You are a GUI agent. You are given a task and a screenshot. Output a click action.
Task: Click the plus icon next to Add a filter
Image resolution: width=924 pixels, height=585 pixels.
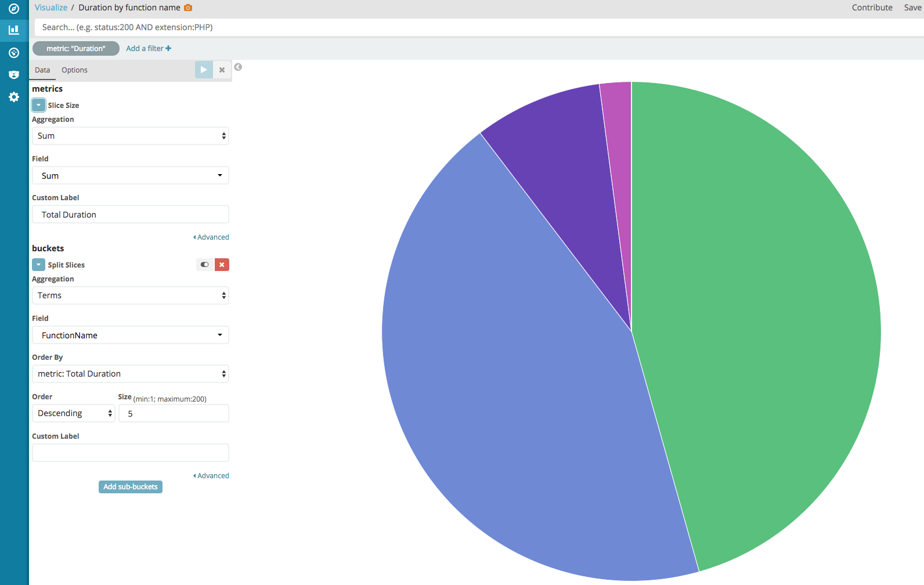(x=168, y=48)
